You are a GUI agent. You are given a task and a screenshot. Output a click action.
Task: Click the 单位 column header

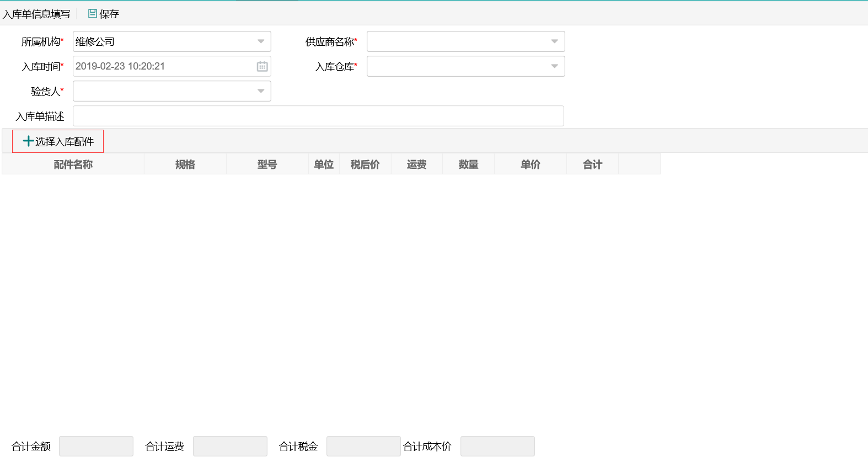324,164
